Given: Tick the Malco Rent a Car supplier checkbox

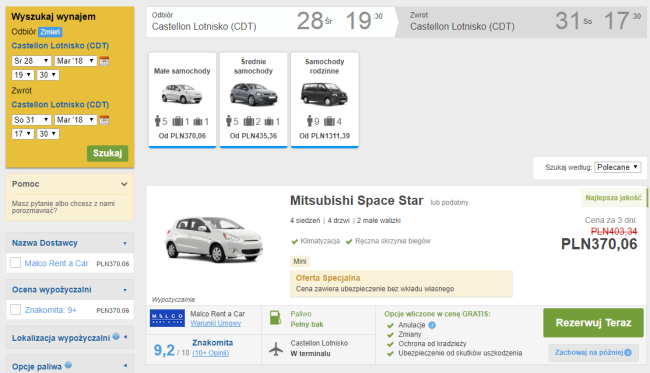Looking at the screenshot, I should pos(15,263).
